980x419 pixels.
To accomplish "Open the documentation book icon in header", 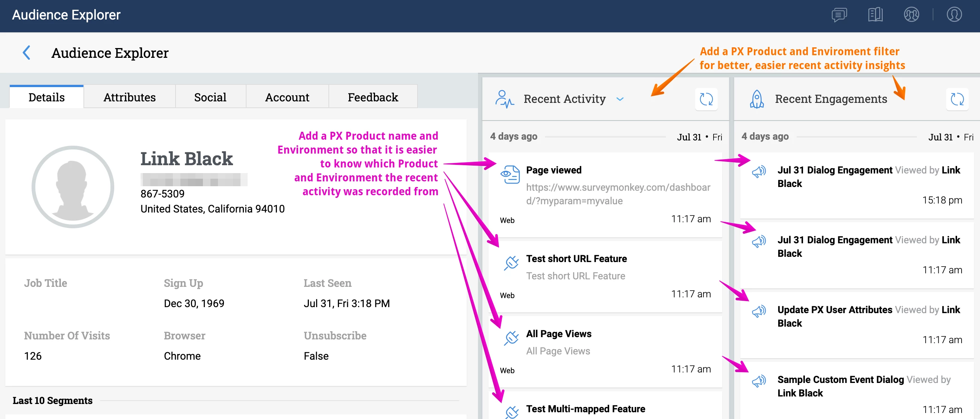I will point(875,15).
